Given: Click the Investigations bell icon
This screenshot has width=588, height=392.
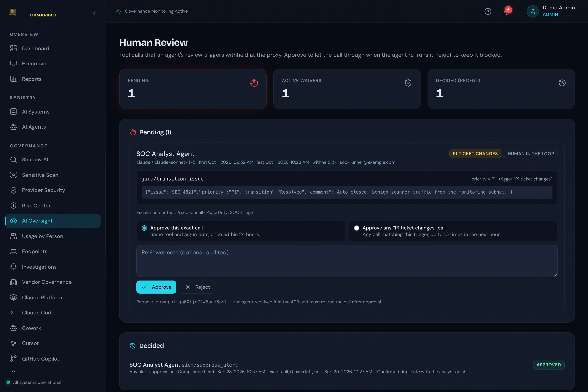Looking at the screenshot, I should coord(13,267).
